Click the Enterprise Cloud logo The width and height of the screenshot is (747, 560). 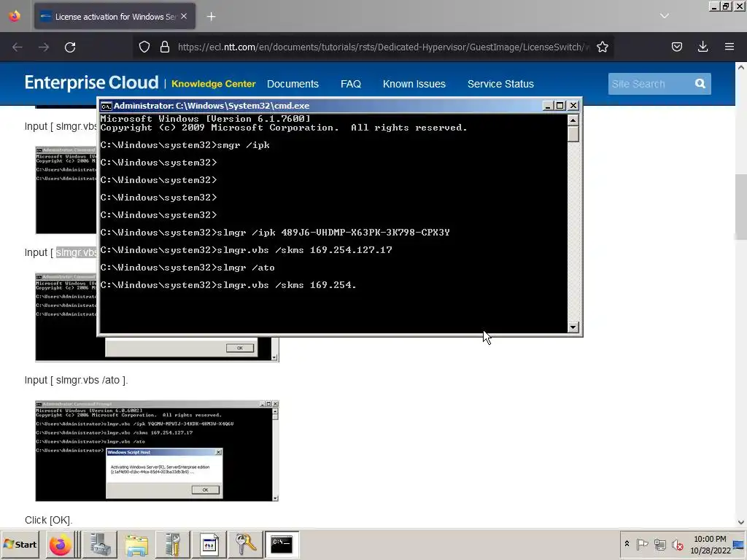91,83
